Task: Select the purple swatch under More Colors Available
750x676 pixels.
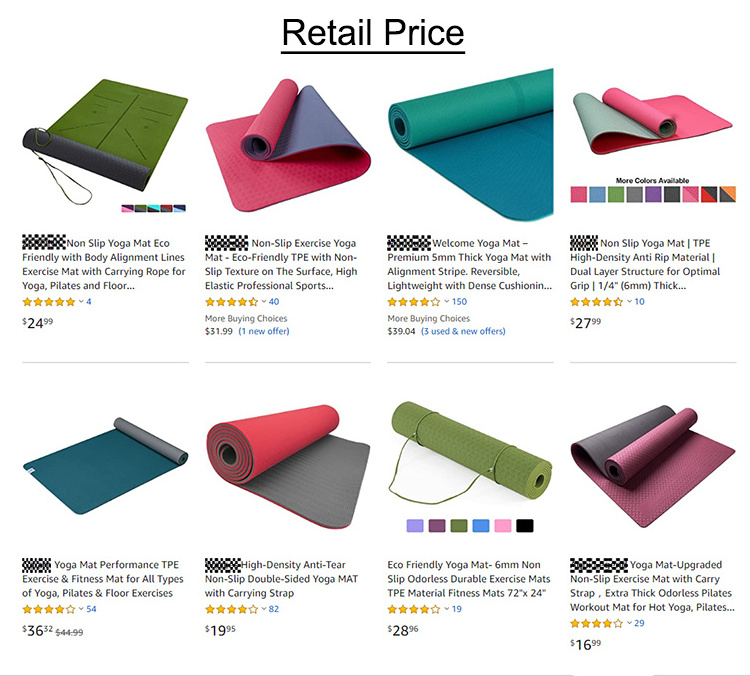Action: pyautogui.click(x=653, y=194)
